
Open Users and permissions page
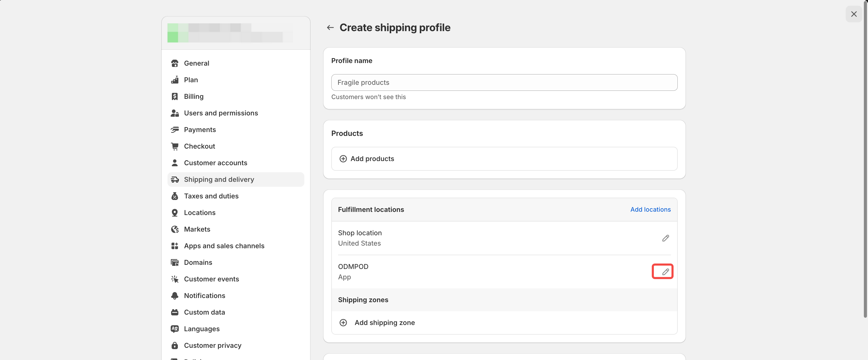[x=221, y=113]
